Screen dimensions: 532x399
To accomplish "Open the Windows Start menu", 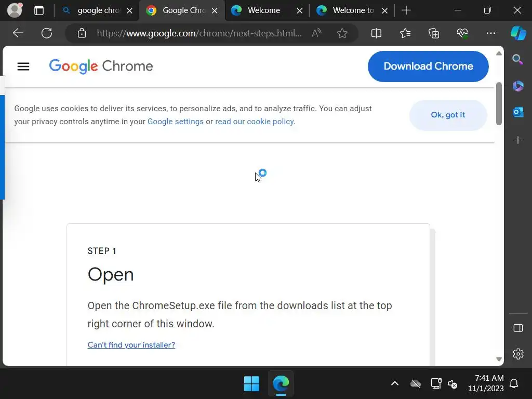I will point(251,384).
